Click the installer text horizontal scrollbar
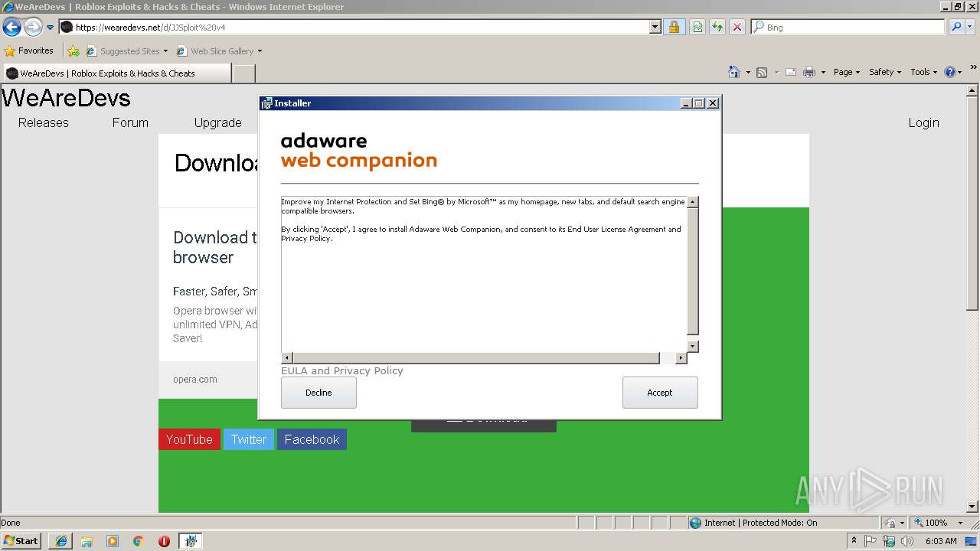 (x=484, y=358)
